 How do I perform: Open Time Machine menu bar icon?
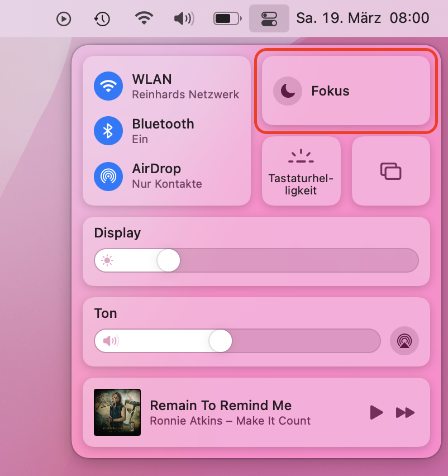coord(102,19)
